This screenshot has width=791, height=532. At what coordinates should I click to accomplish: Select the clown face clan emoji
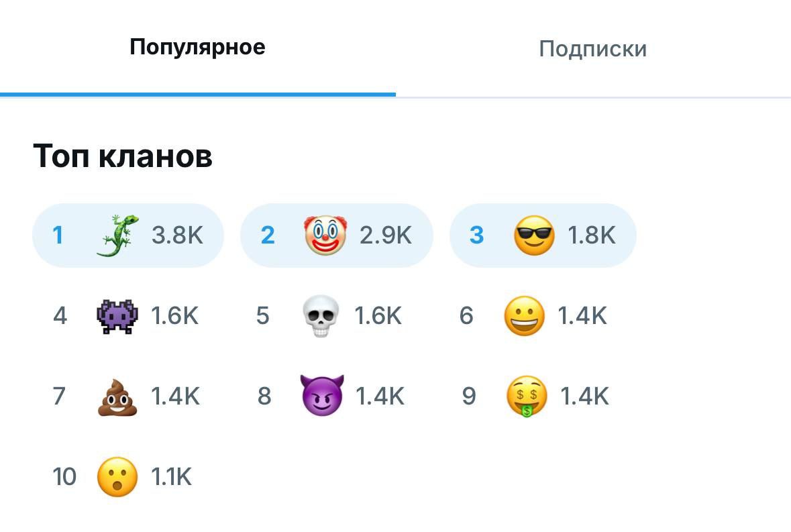coord(325,235)
